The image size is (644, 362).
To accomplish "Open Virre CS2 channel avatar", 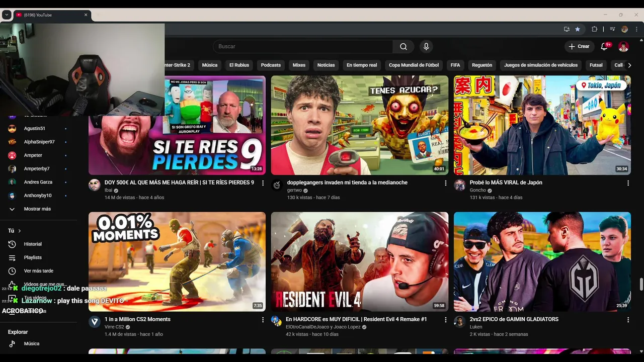I will [95, 322].
